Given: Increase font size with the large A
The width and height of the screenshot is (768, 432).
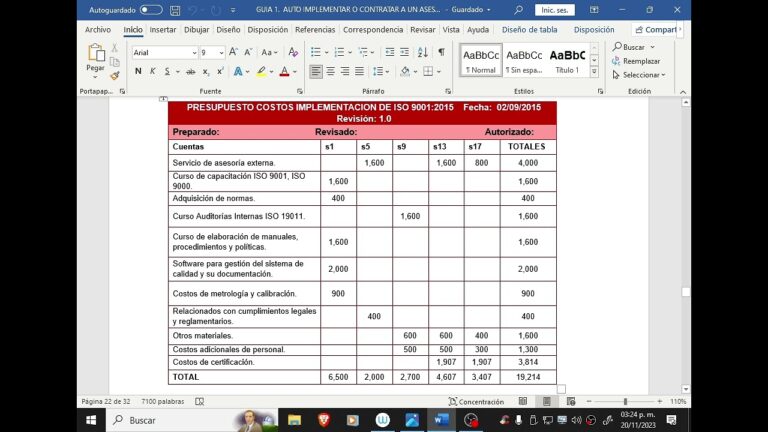Looking at the screenshot, I should 234,52.
